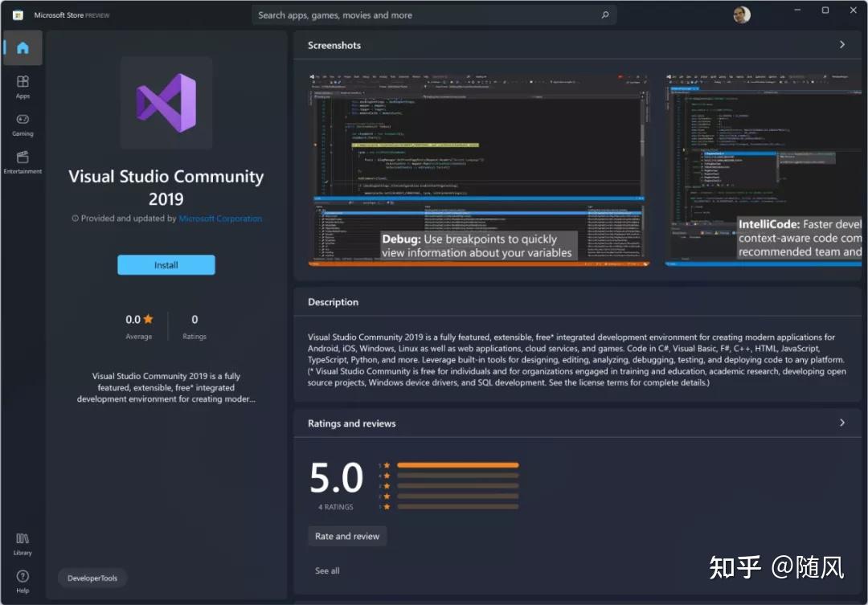Open the IntelliCode screenshot thumbnail
Image resolution: width=868 pixels, height=605 pixels.
click(763, 169)
